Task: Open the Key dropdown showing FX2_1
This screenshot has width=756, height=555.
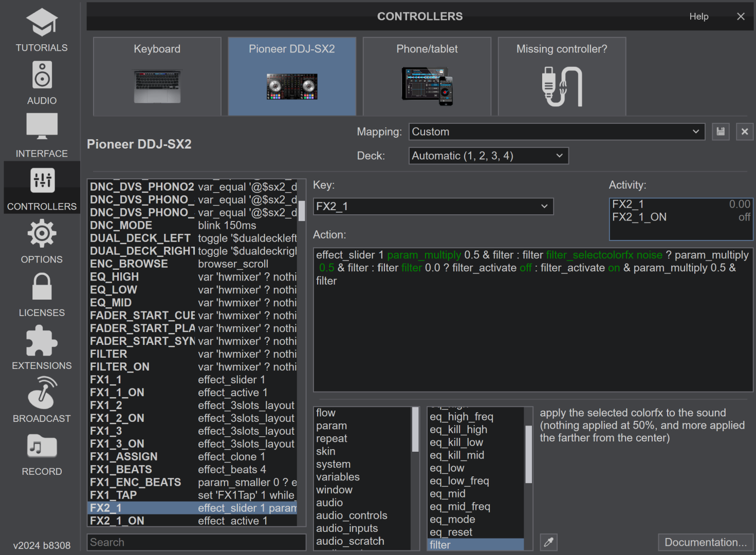Action: tap(433, 206)
